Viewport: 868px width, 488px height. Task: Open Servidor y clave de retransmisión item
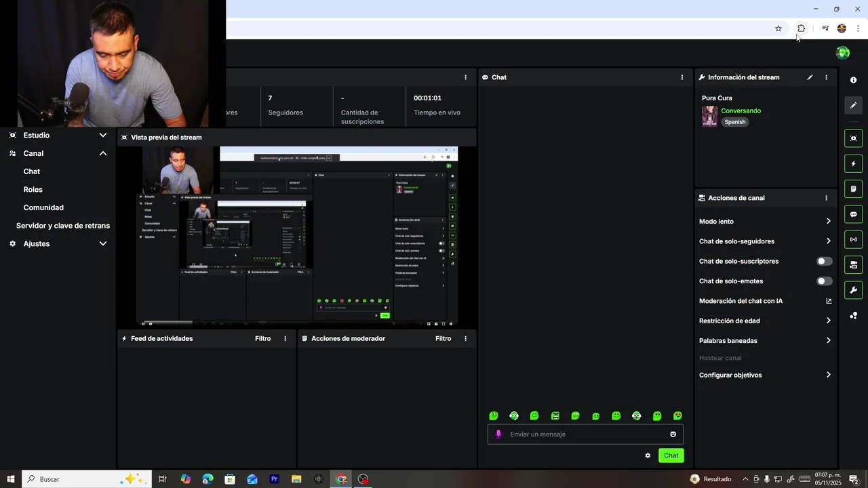tap(63, 226)
